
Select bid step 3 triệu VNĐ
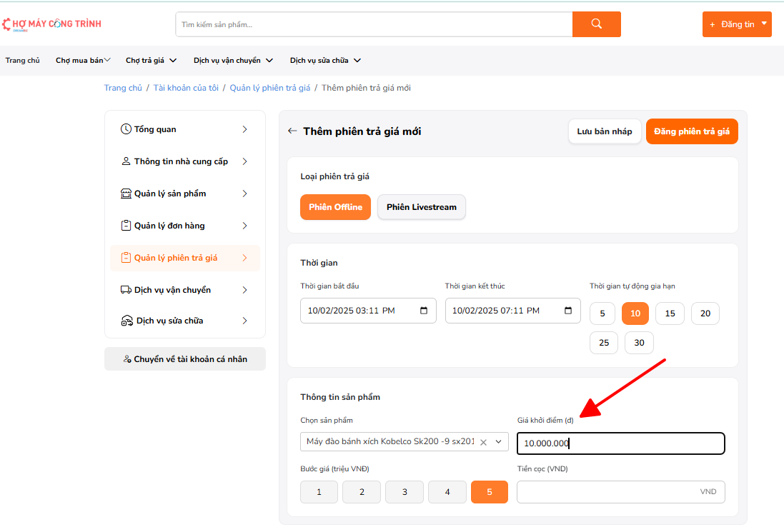click(x=404, y=492)
